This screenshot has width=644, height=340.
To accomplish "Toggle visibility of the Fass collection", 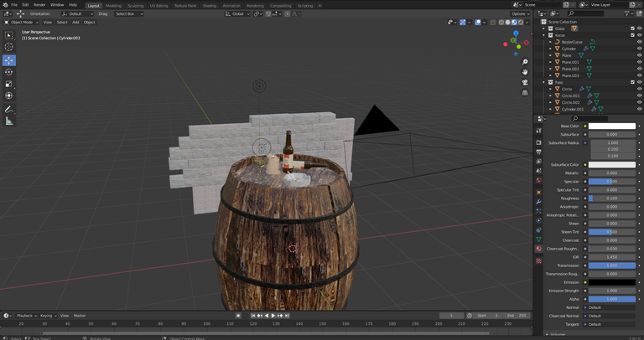I will click(640, 82).
